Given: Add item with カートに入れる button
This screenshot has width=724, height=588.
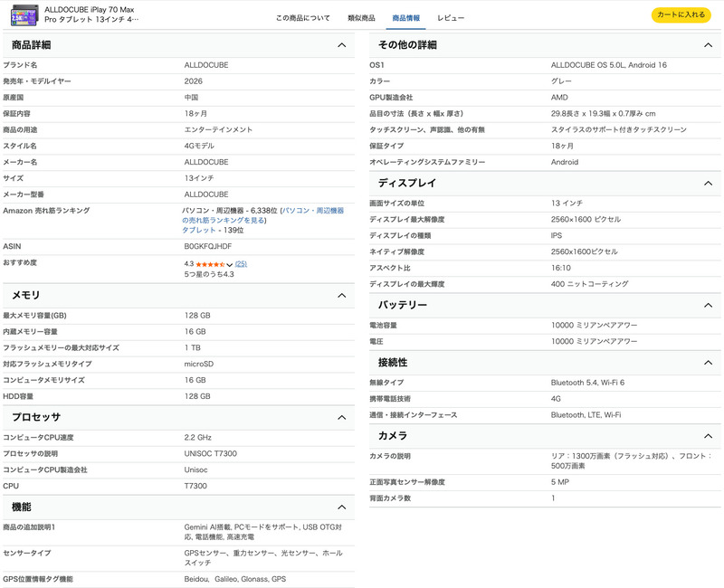Looking at the screenshot, I should click(x=681, y=14).
